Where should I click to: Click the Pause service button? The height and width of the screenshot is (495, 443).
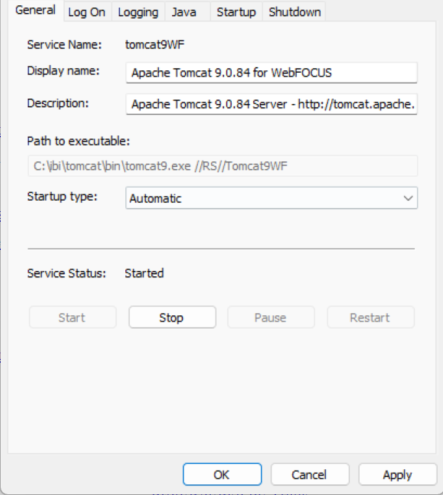click(271, 317)
